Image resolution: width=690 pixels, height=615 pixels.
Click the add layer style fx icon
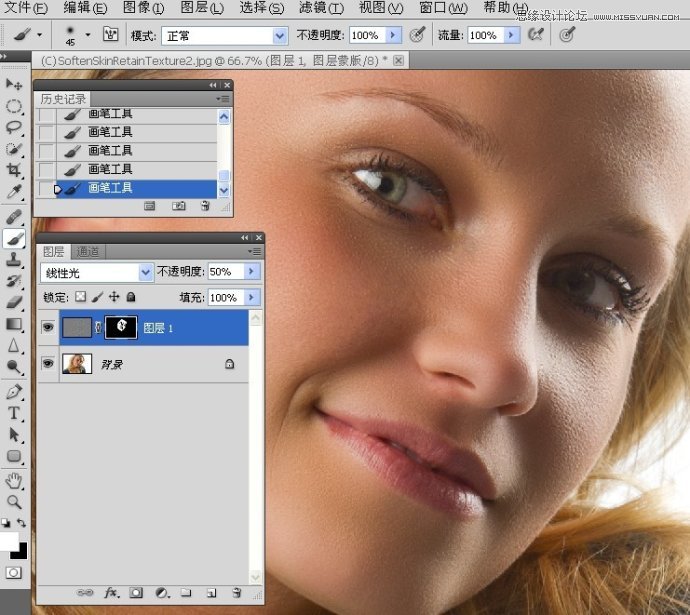coord(111,593)
